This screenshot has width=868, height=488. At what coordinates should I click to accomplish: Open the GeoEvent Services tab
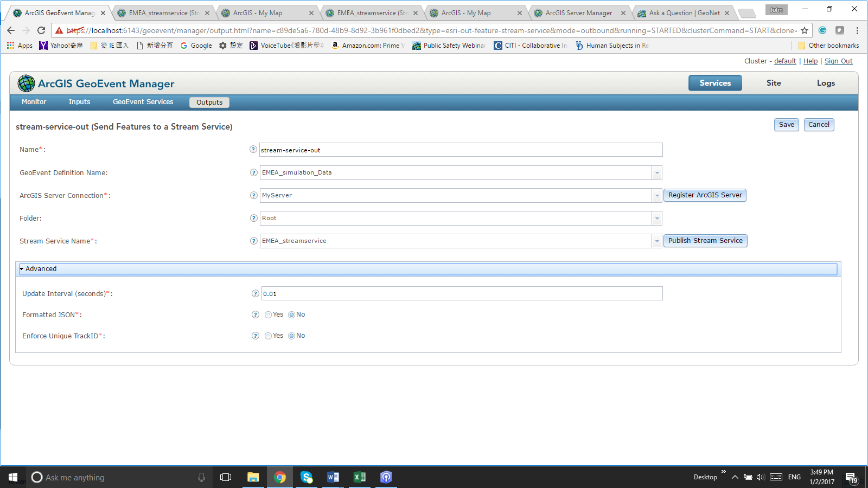point(143,102)
